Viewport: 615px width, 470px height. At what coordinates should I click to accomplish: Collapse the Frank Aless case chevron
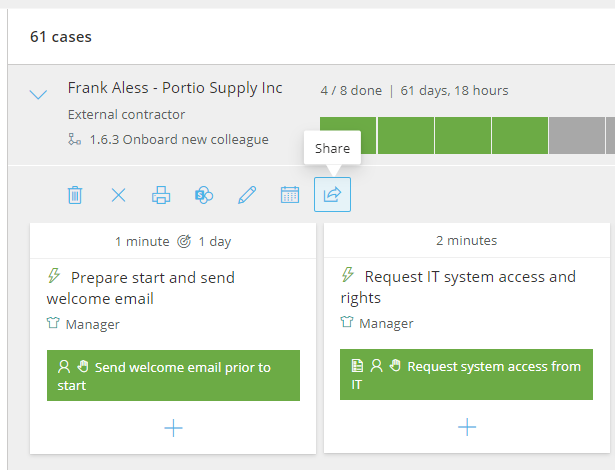(x=38, y=95)
